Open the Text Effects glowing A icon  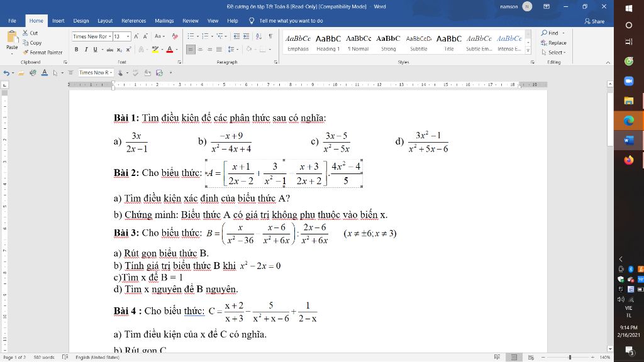(142, 50)
